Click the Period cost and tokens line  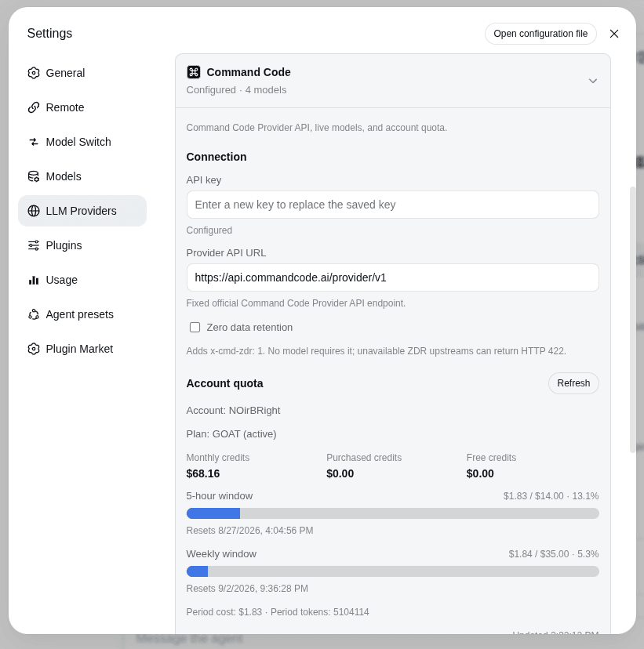coord(278,611)
